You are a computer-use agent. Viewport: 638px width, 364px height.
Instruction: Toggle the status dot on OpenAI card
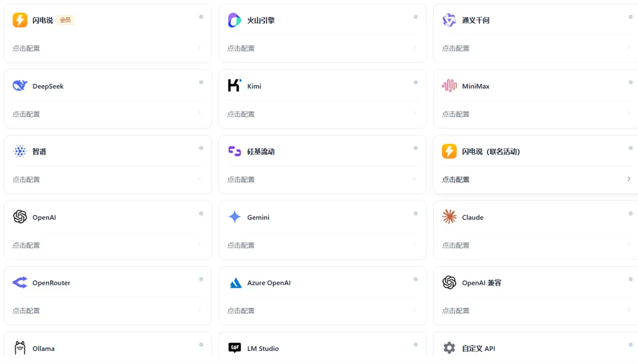click(201, 214)
